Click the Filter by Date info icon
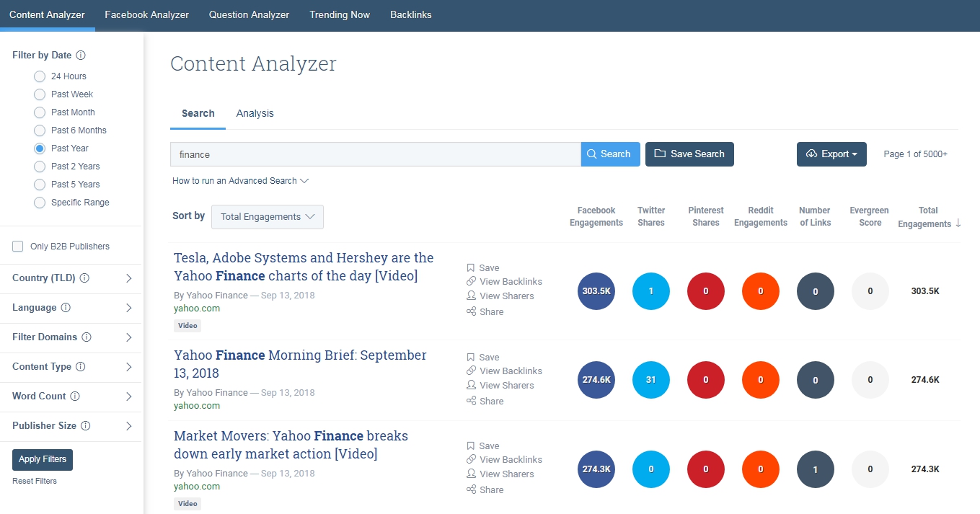The width and height of the screenshot is (980, 514). 81,56
